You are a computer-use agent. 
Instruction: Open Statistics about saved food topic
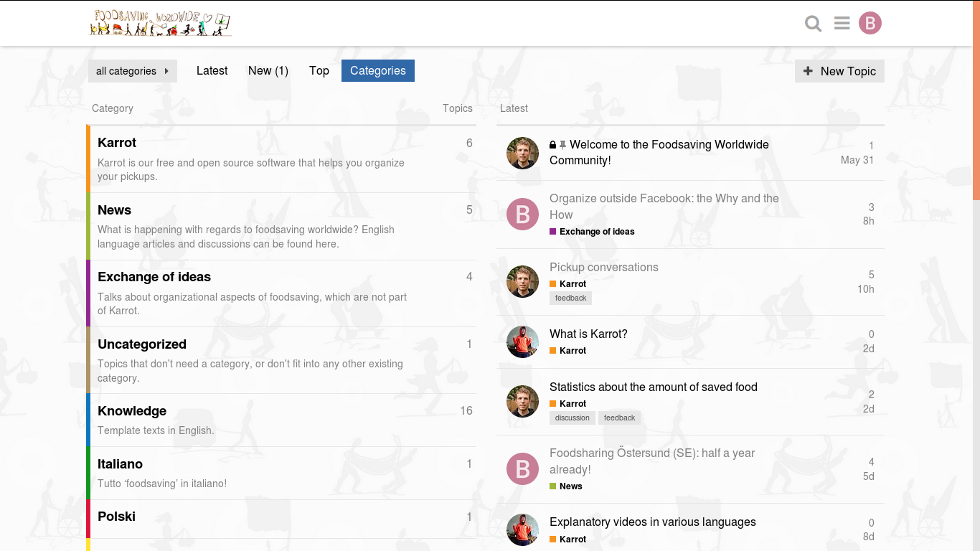654,387
